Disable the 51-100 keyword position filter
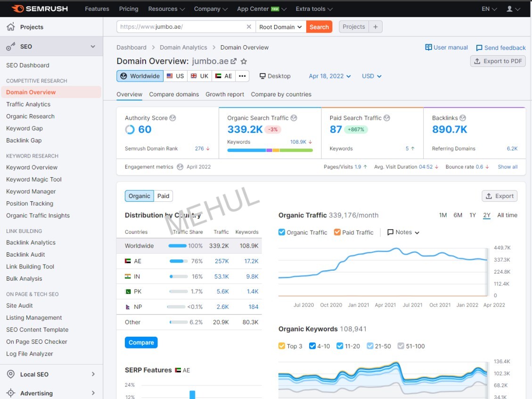 click(x=401, y=346)
